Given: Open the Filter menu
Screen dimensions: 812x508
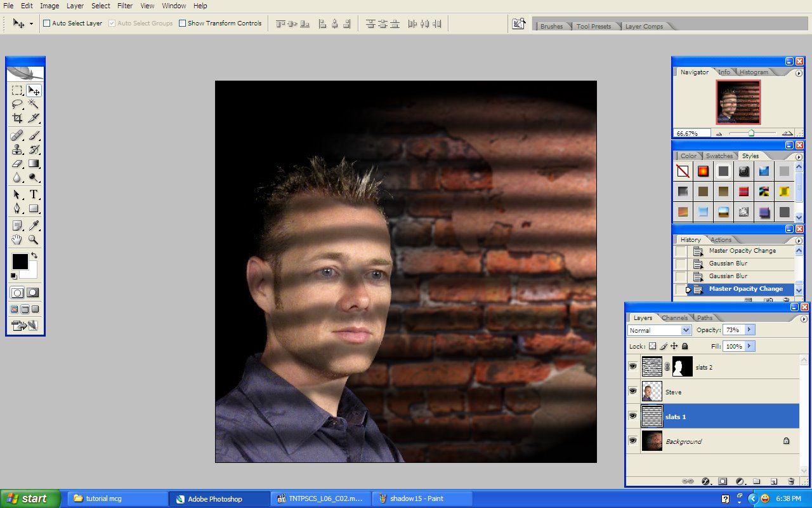Looking at the screenshot, I should click(x=125, y=6).
